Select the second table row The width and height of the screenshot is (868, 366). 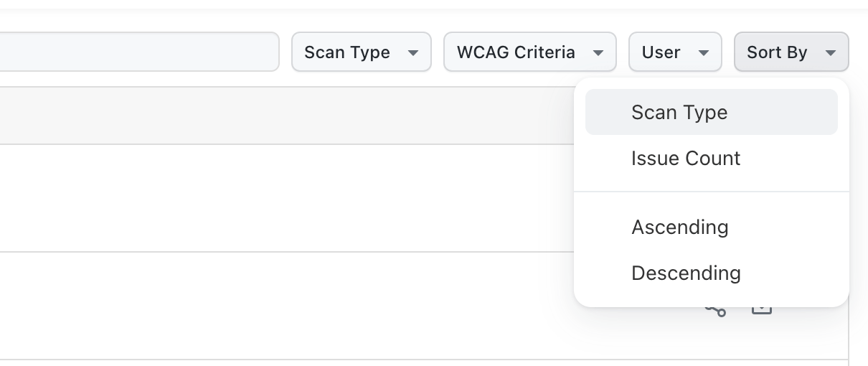point(287,306)
